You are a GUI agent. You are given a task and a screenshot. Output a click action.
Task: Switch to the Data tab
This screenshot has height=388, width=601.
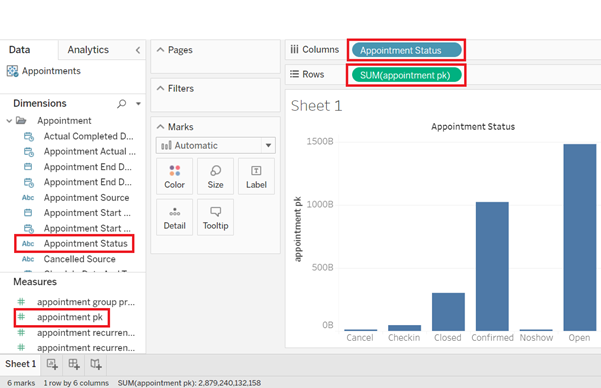pyautogui.click(x=20, y=50)
